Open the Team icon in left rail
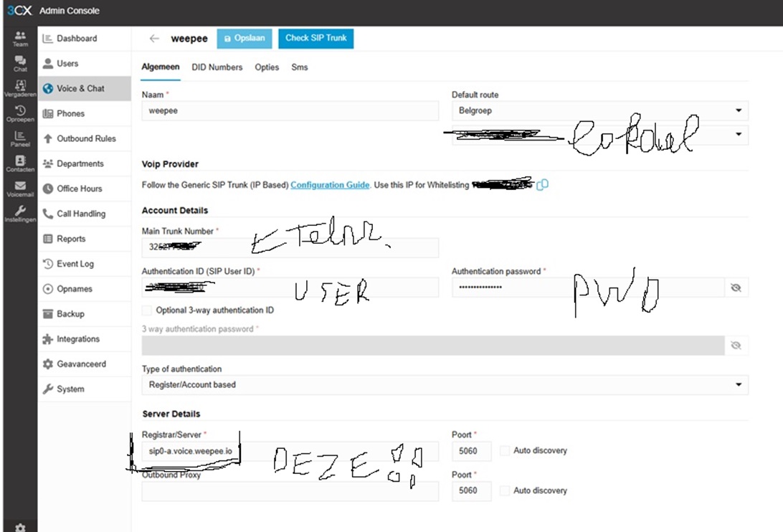This screenshot has height=532, width=783. 20,39
